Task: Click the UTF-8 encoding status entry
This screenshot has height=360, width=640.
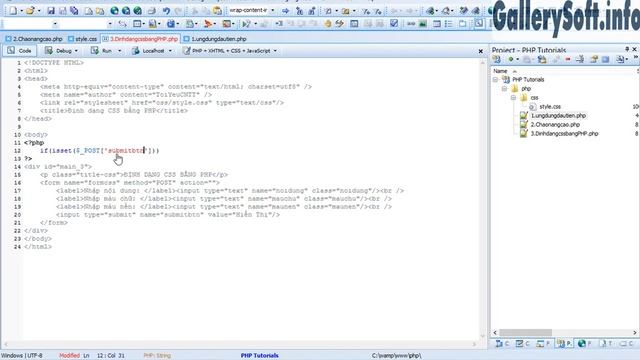Action: 35,356
